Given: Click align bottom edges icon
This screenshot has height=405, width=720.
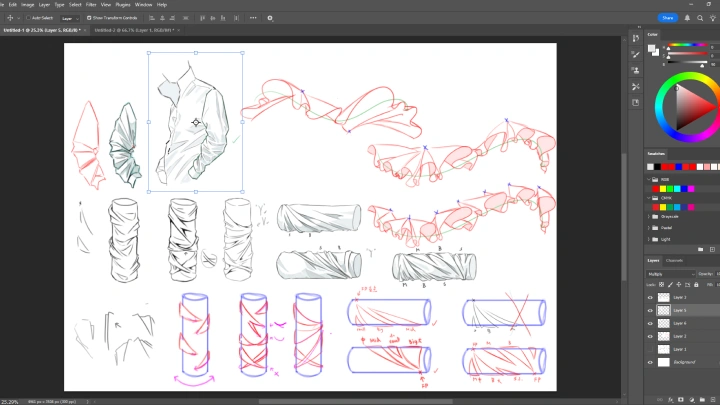Looking at the screenshot, I should pos(223,18).
